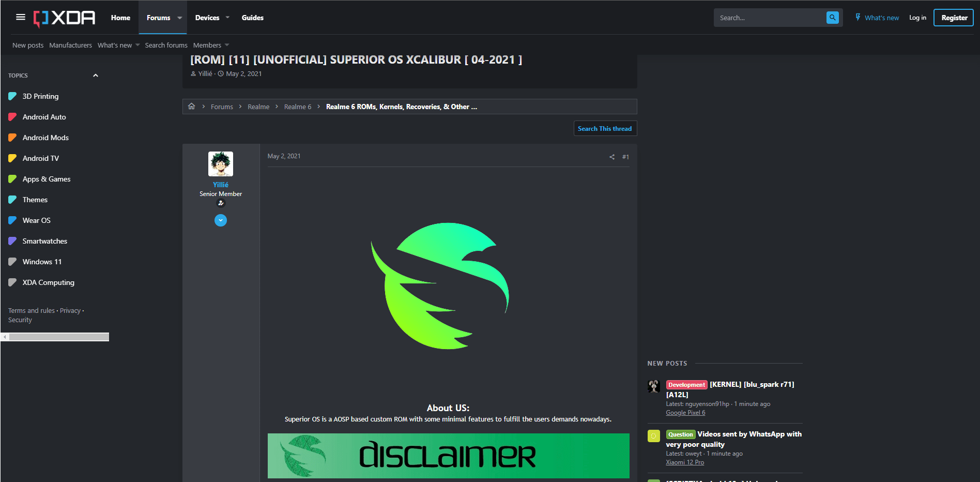
Task: Open Forums breadcrumb link
Action: (222, 107)
